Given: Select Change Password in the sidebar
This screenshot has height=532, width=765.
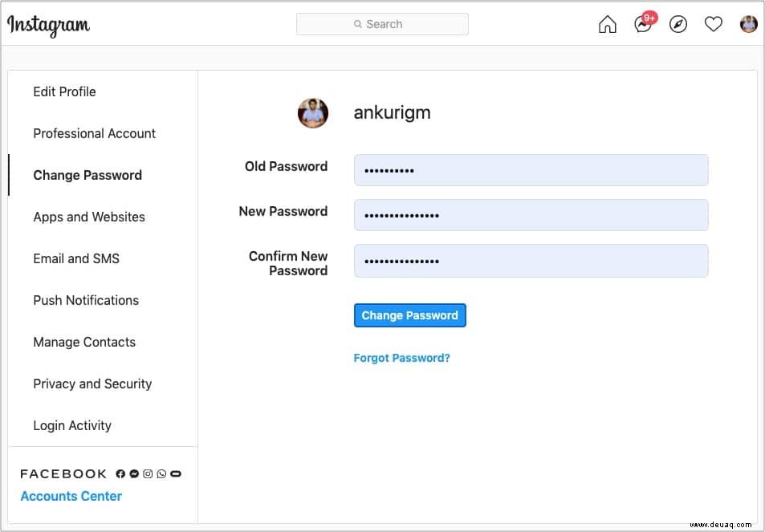Looking at the screenshot, I should tap(87, 175).
